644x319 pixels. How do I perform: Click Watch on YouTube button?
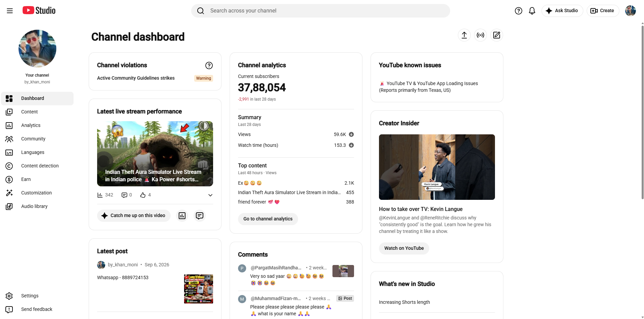(404, 248)
